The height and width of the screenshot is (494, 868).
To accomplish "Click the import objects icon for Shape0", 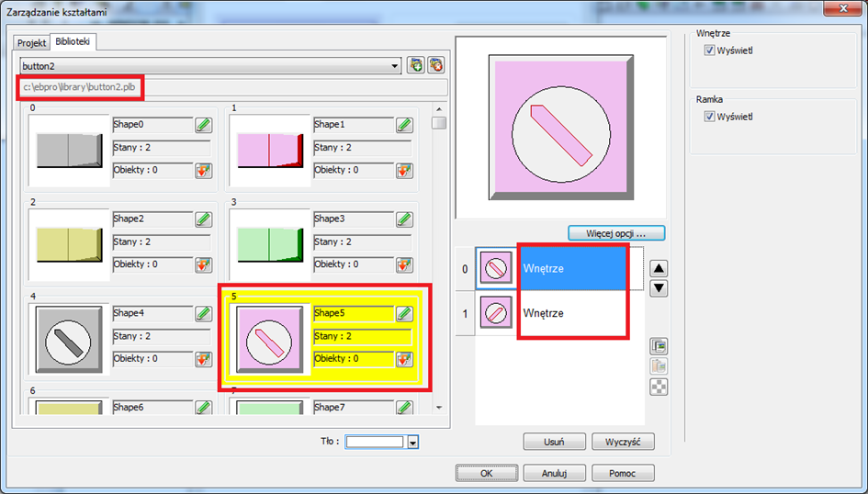I will pos(204,171).
